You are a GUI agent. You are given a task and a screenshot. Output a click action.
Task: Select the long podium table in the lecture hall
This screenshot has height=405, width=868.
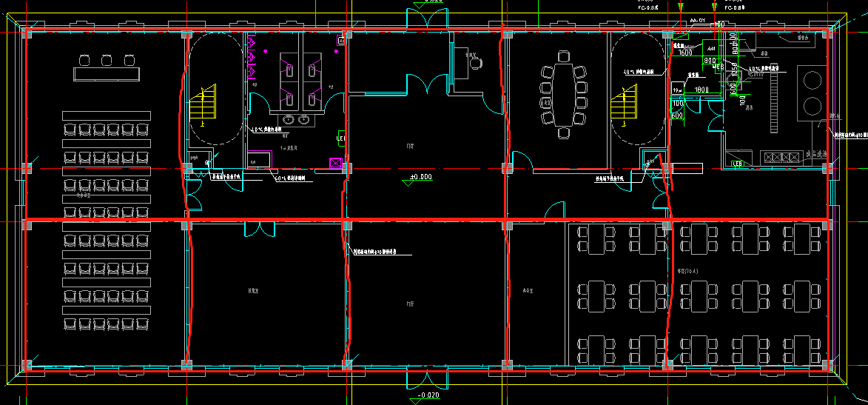[107, 73]
